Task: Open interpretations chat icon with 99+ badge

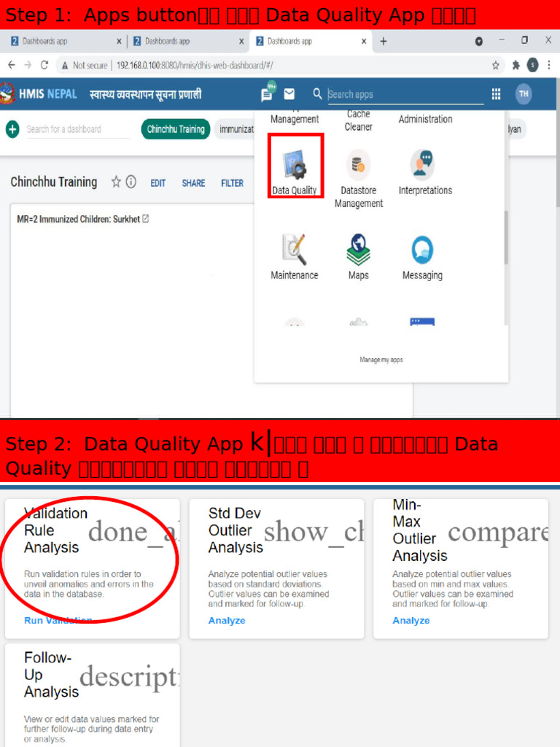Action: (268, 93)
